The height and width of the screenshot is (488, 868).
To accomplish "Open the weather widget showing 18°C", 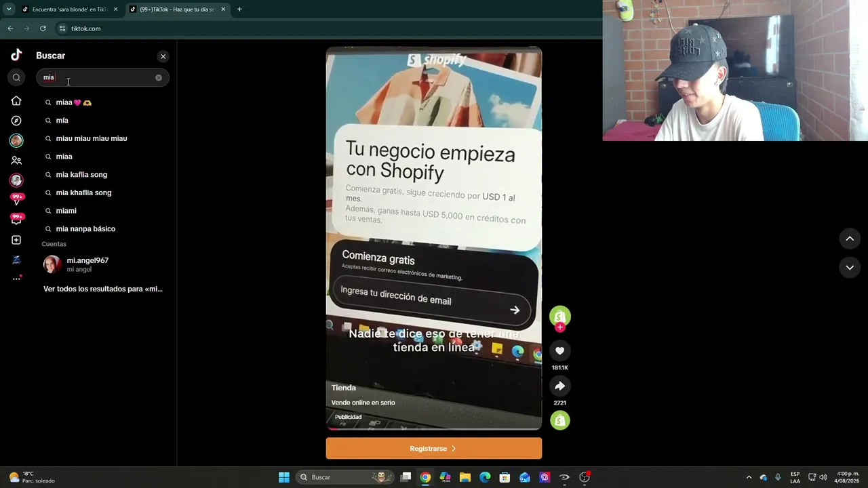I will point(32,477).
